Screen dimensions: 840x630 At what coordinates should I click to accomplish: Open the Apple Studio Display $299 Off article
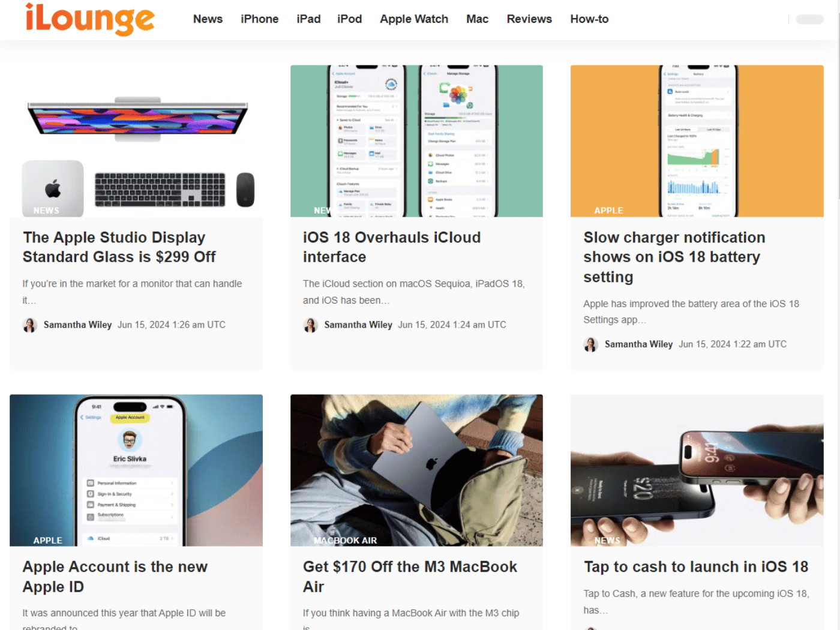point(119,247)
